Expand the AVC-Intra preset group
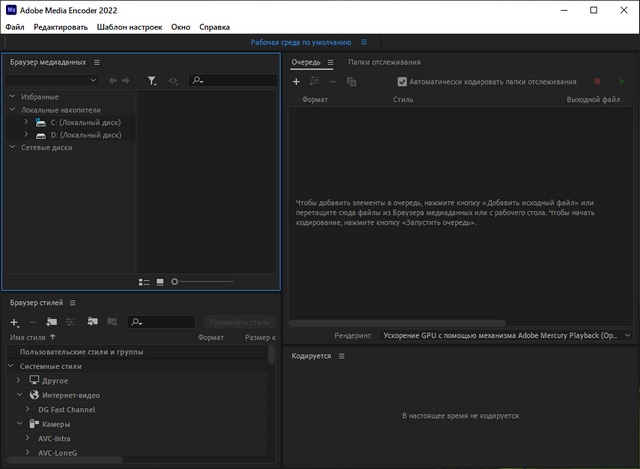Screen dimensions: 640x469 coord(27,438)
